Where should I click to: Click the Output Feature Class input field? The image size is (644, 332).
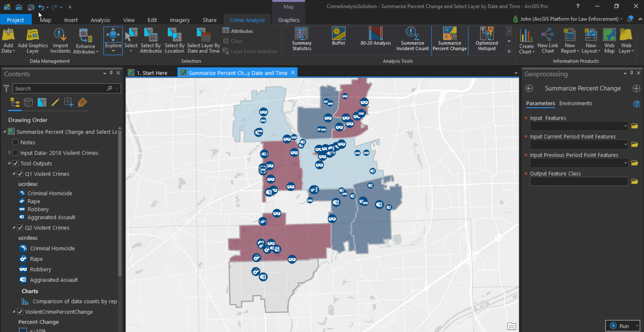click(x=579, y=182)
